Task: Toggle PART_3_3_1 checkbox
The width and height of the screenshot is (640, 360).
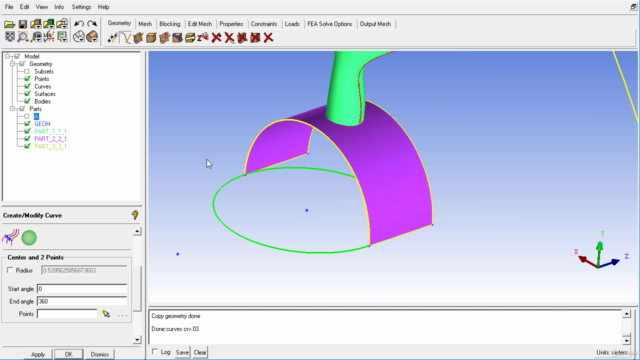Action: [x=27, y=146]
